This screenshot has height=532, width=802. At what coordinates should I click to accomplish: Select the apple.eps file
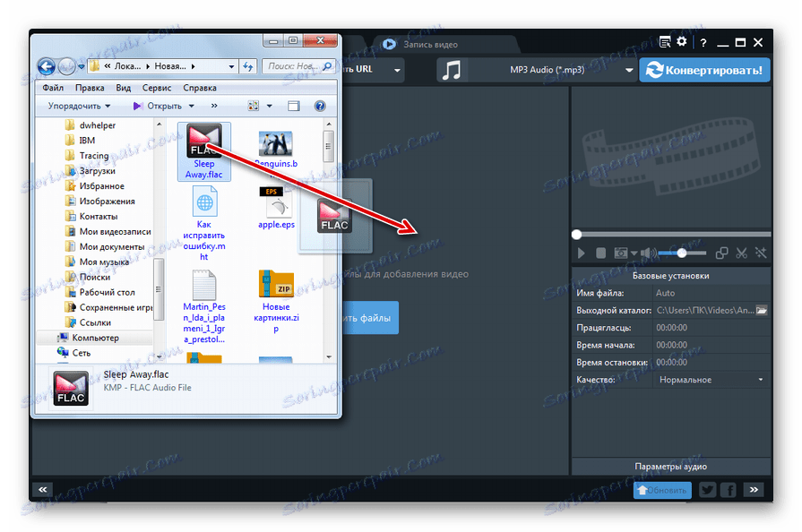tap(276, 209)
